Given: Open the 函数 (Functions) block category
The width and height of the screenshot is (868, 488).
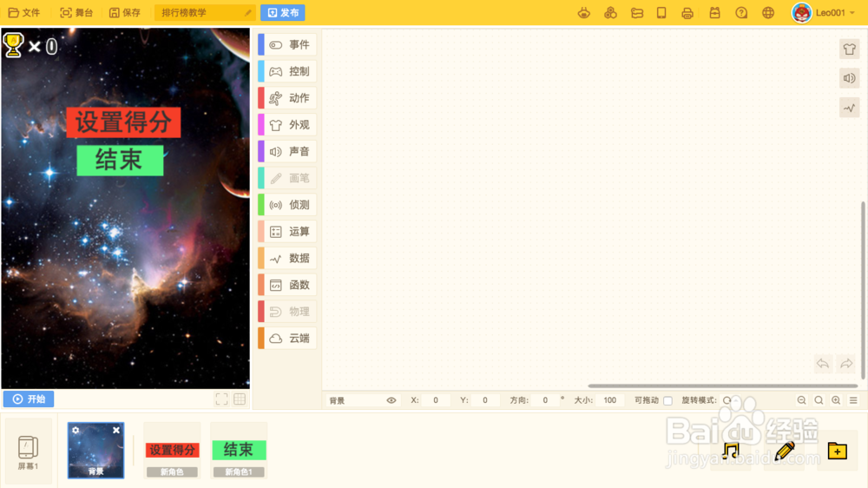Looking at the screenshot, I should click(287, 285).
